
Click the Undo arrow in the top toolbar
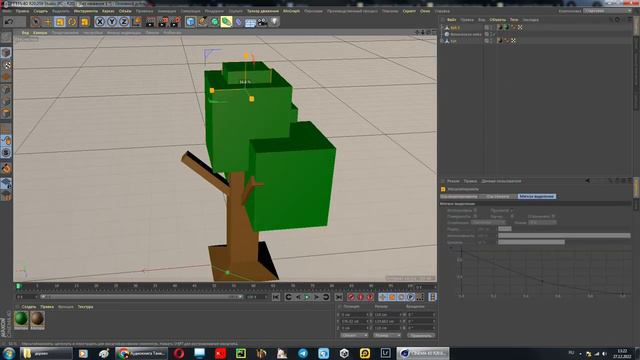point(9,22)
